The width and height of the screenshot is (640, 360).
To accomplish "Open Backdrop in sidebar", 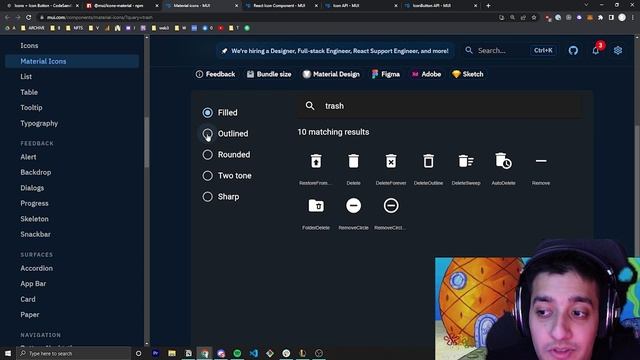I will point(36,172).
